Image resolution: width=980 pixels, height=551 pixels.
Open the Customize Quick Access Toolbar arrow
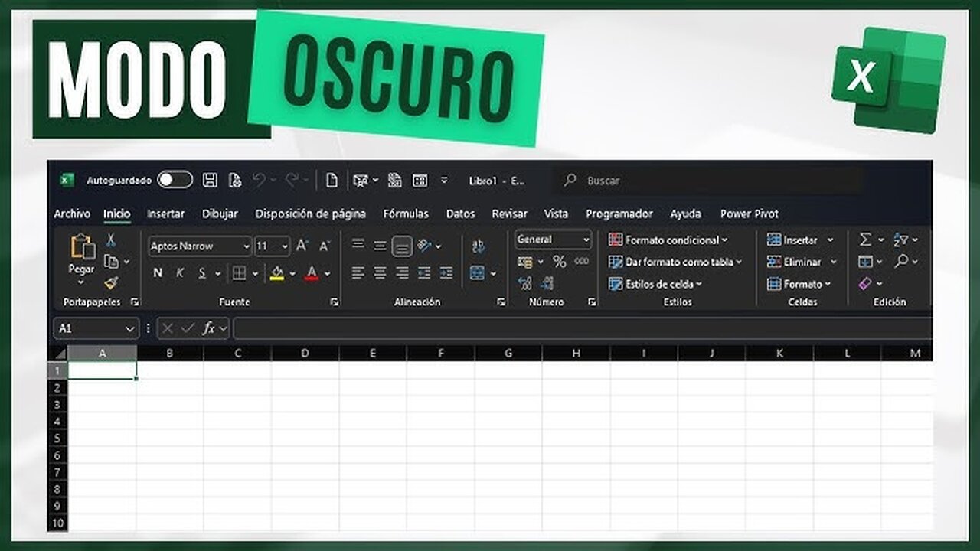[444, 181]
